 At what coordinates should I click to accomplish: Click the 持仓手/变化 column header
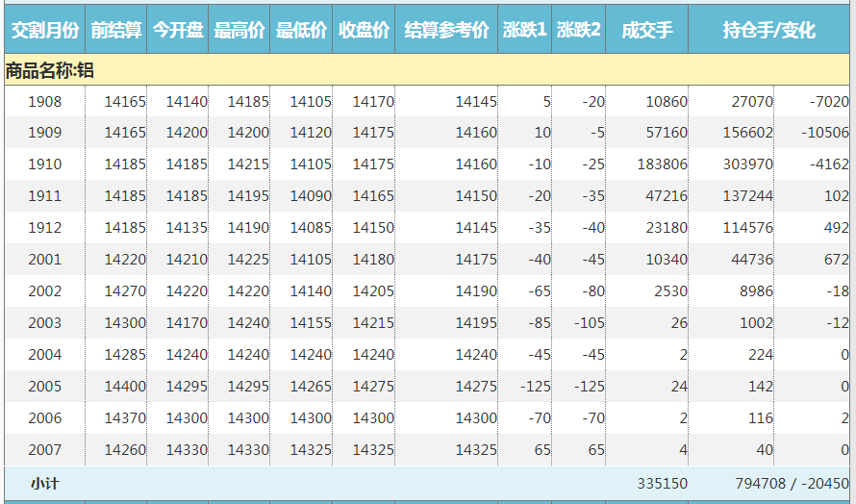point(768,30)
